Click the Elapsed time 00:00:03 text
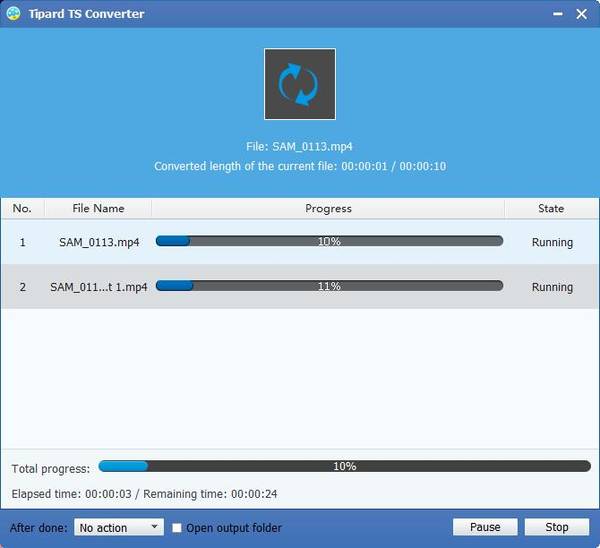The image size is (600, 548). pos(72,494)
